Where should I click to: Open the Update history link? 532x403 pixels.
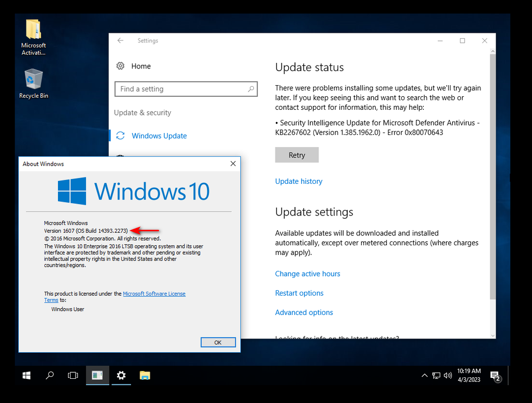299,181
